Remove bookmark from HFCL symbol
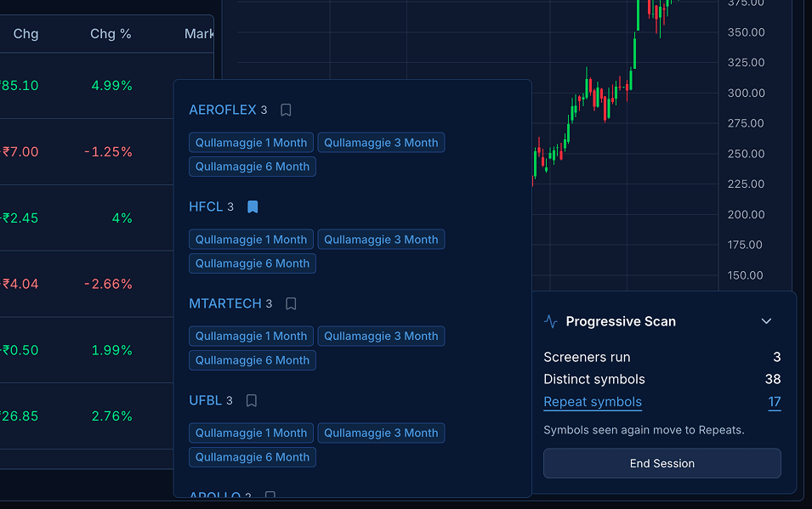Image resolution: width=812 pixels, height=509 pixels. point(253,206)
